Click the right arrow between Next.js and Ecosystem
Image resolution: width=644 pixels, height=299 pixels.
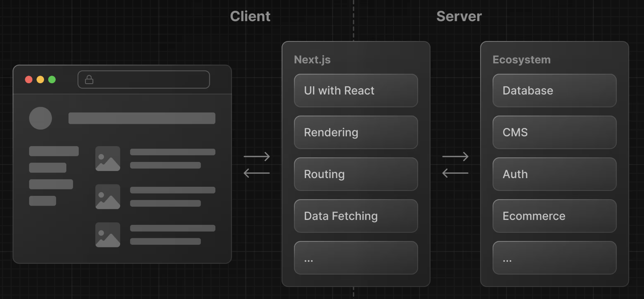click(455, 156)
